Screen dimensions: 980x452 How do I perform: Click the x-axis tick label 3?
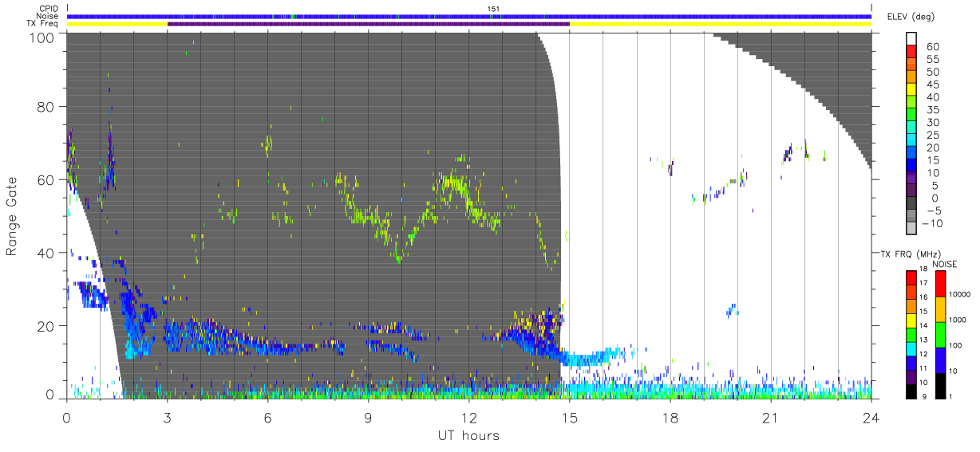(x=168, y=418)
